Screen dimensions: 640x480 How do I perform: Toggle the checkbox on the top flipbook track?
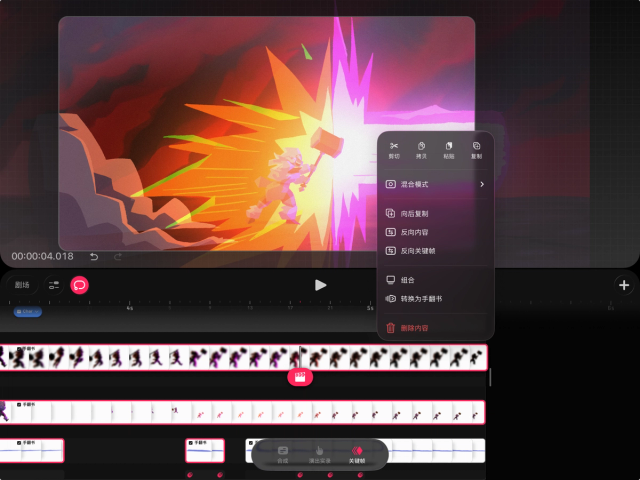click(x=19, y=349)
